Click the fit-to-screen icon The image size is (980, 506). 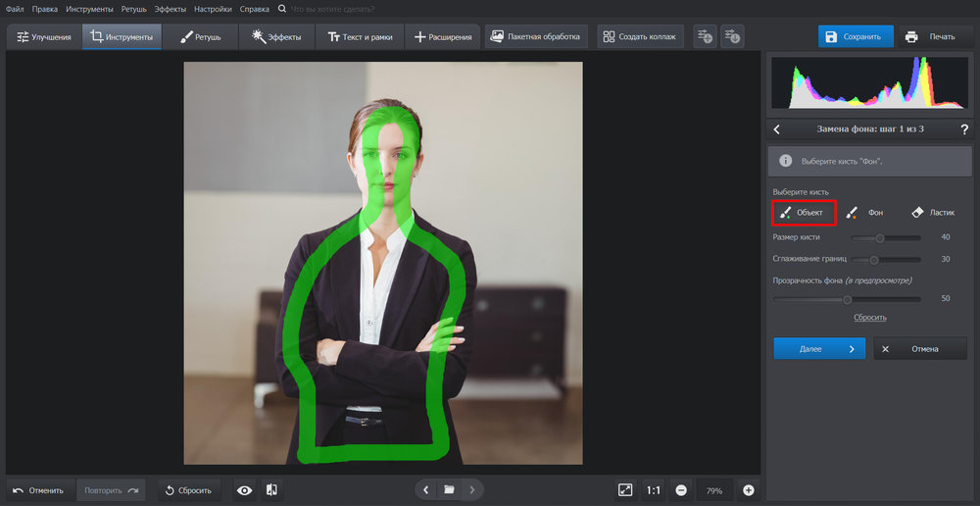pyautogui.click(x=625, y=490)
